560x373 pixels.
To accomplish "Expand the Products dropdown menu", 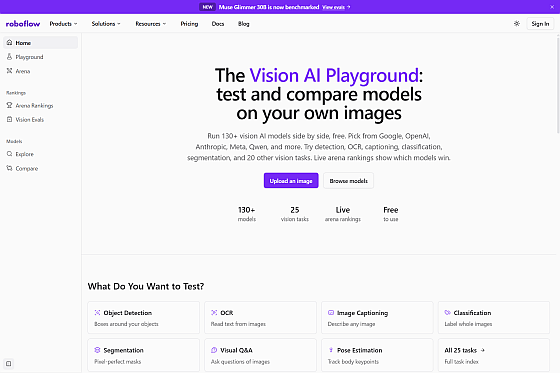I will pyautogui.click(x=63, y=24).
